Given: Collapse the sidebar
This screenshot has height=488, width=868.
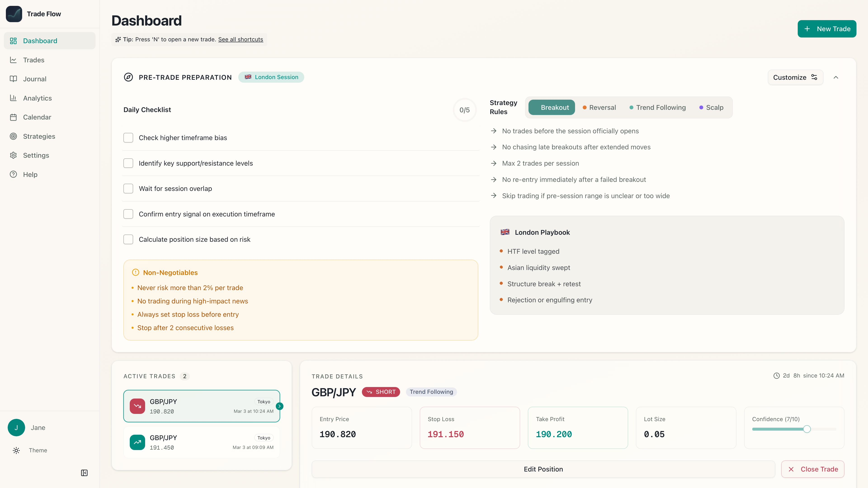Looking at the screenshot, I should pyautogui.click(x=84, y=473).
